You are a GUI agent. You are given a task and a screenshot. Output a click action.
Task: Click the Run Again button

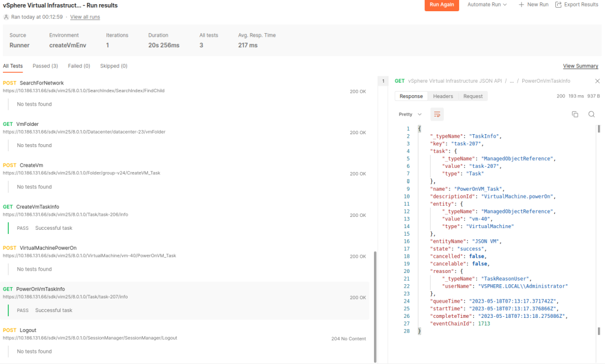click(441, 5)
